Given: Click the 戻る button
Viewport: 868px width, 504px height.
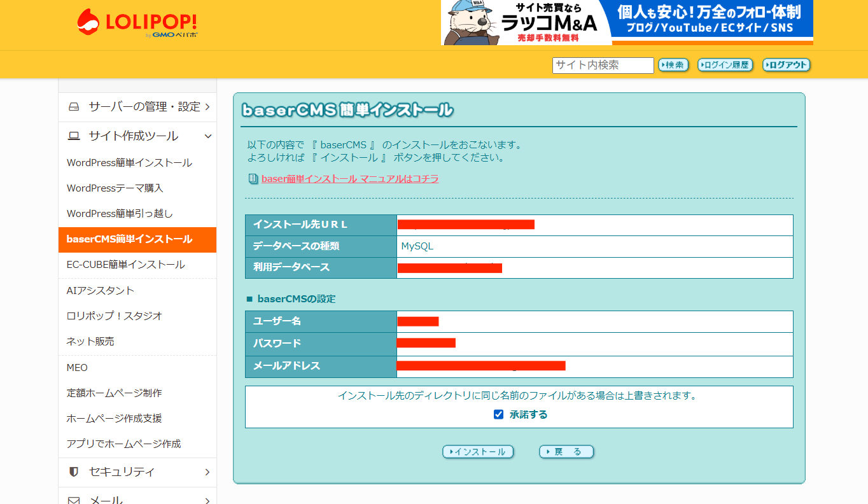Looking at the screenshot, I should (x=566, y=451).
